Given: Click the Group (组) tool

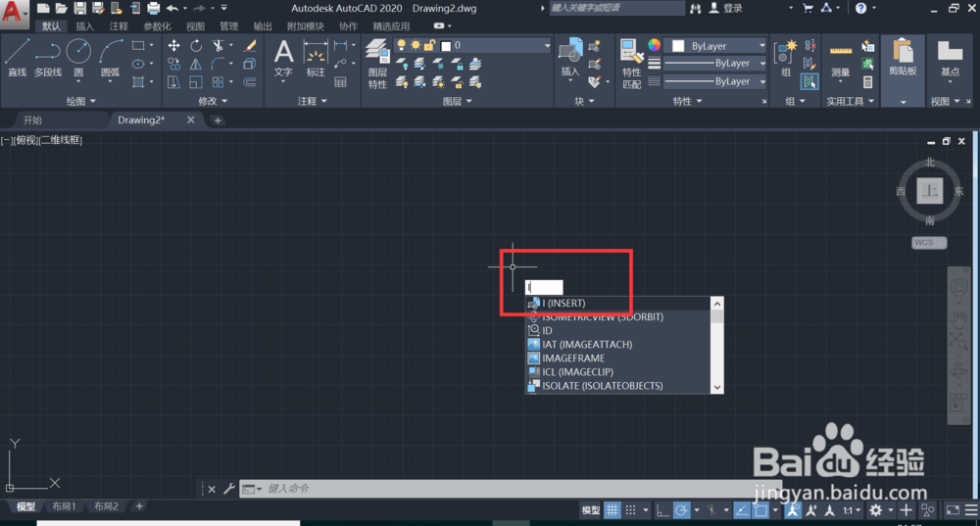Looking at the screenshot, I should tap(786, 58).
